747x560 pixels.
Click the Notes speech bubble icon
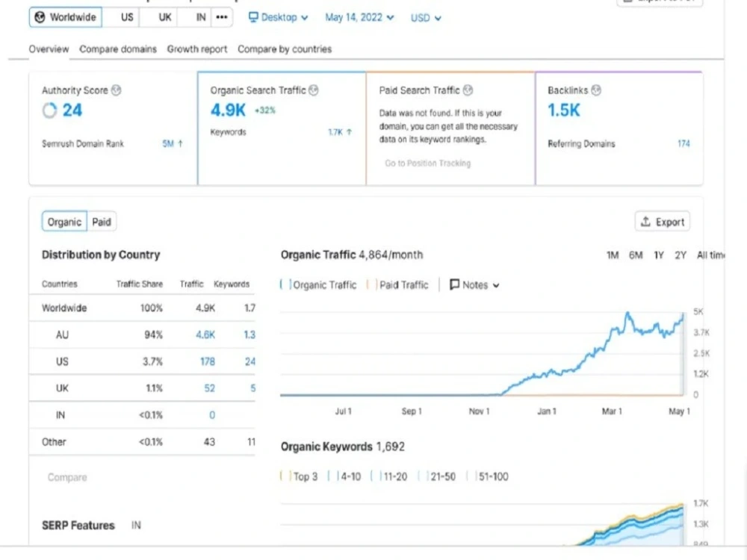tap(454, 284)
